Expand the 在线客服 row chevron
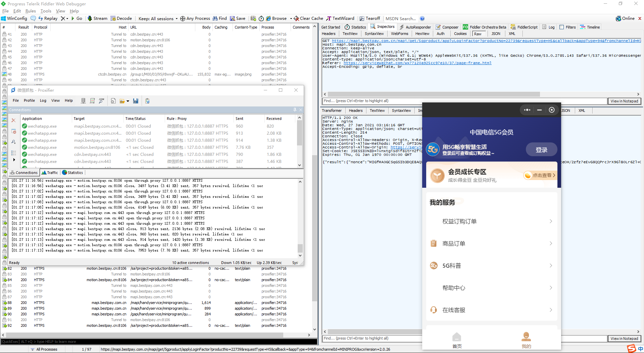 (x=551, y=310)
